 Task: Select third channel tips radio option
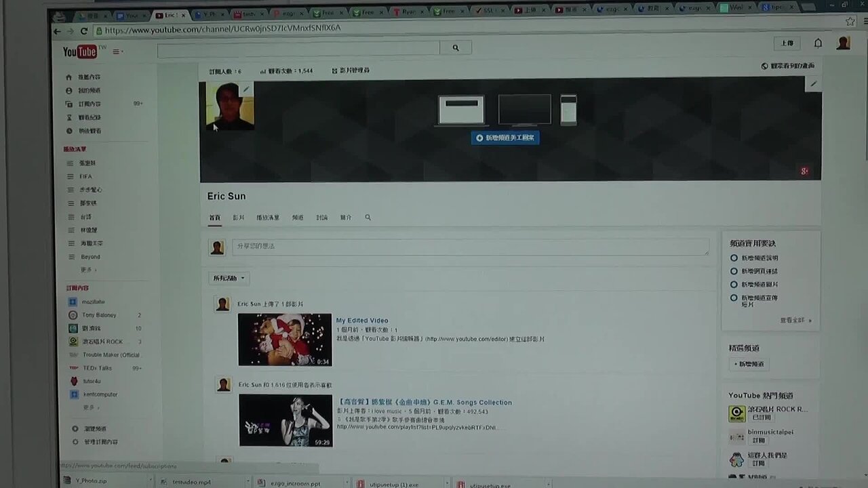click(734, 285)
